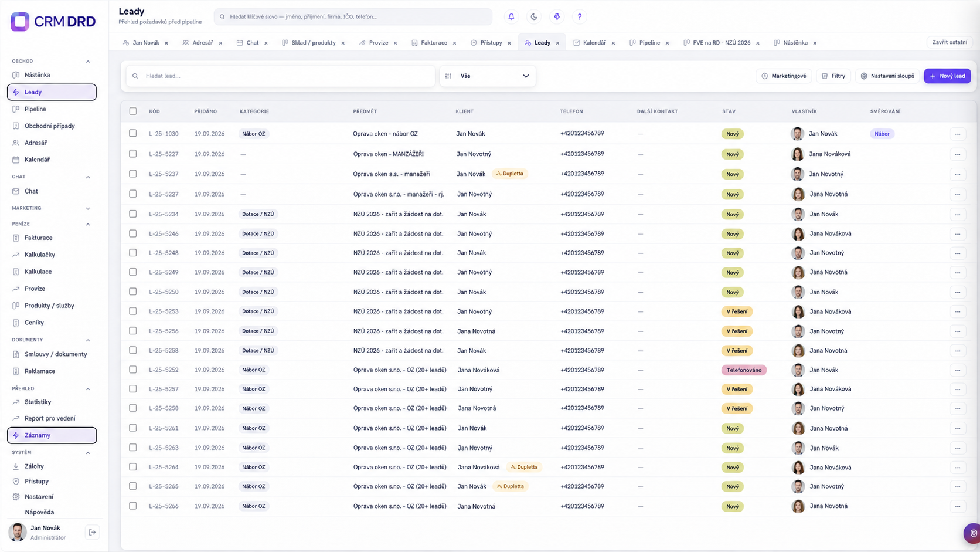Viewport: 980px width, 552px height.
Task: Click the CRM DRD logo
Action: tap(53, 22)
